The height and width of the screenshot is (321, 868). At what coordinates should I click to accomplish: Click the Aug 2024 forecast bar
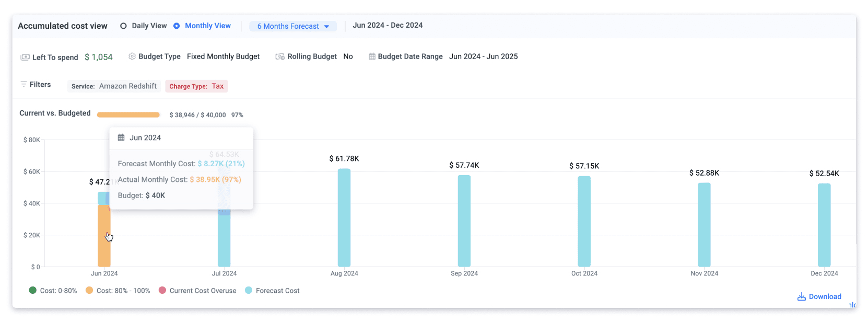[344, 217]
